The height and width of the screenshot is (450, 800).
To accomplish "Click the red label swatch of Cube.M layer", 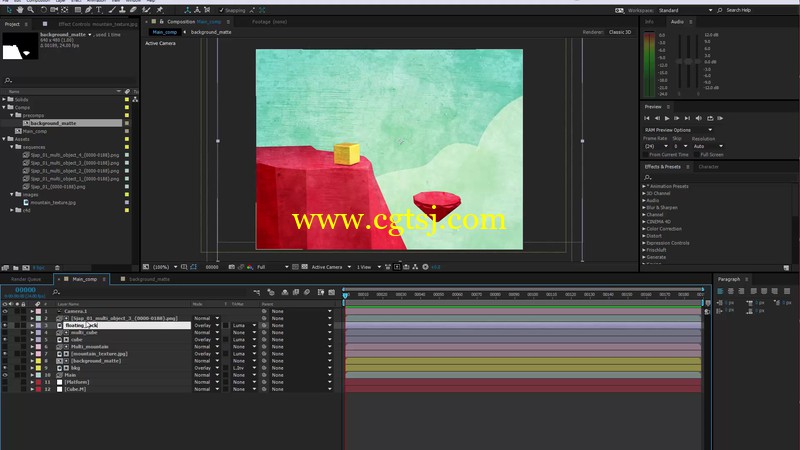I will coord(38,389).
